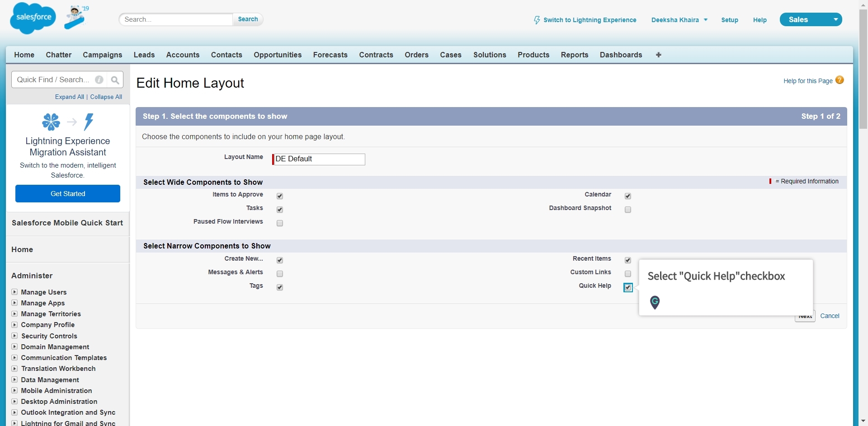Click the Help link in header
Screen dimensions: 868x426
(x=760, y=20)
